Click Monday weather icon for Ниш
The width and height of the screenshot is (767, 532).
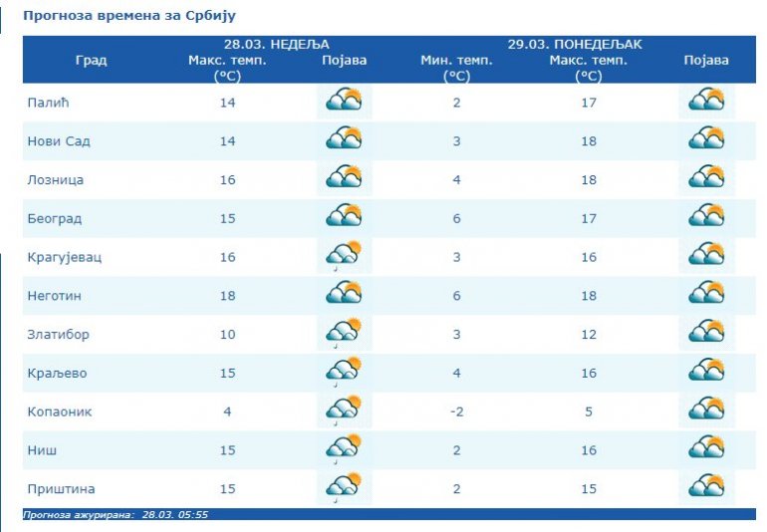click(x=706, y=449)
